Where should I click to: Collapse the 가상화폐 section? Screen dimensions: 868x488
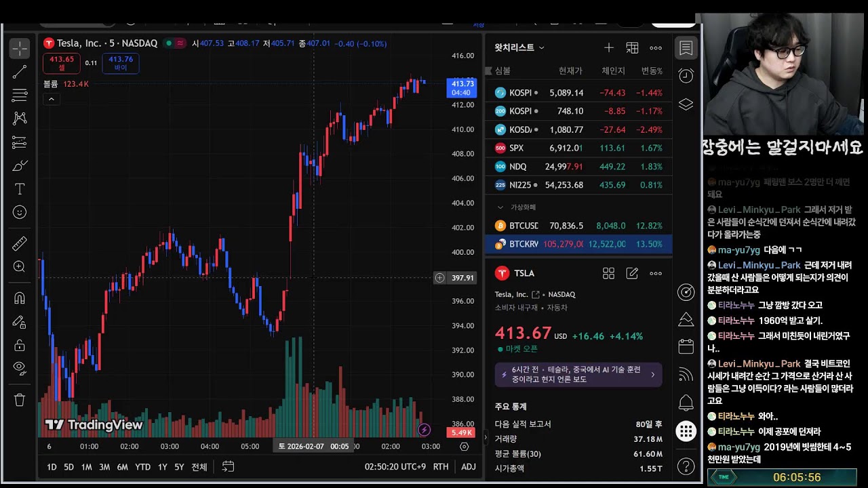pos(500,207)
